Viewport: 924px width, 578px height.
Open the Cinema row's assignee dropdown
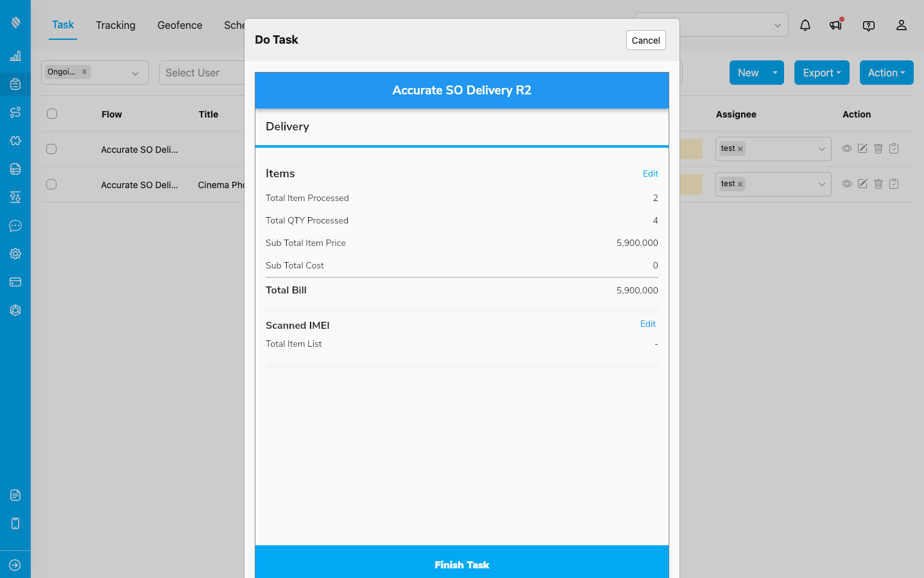tap(821, 184)
